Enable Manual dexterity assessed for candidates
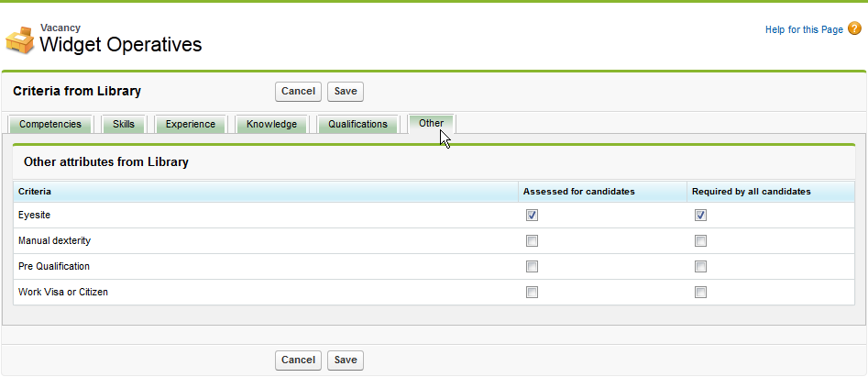The image size is (868, 377). [x=532, y=241]
